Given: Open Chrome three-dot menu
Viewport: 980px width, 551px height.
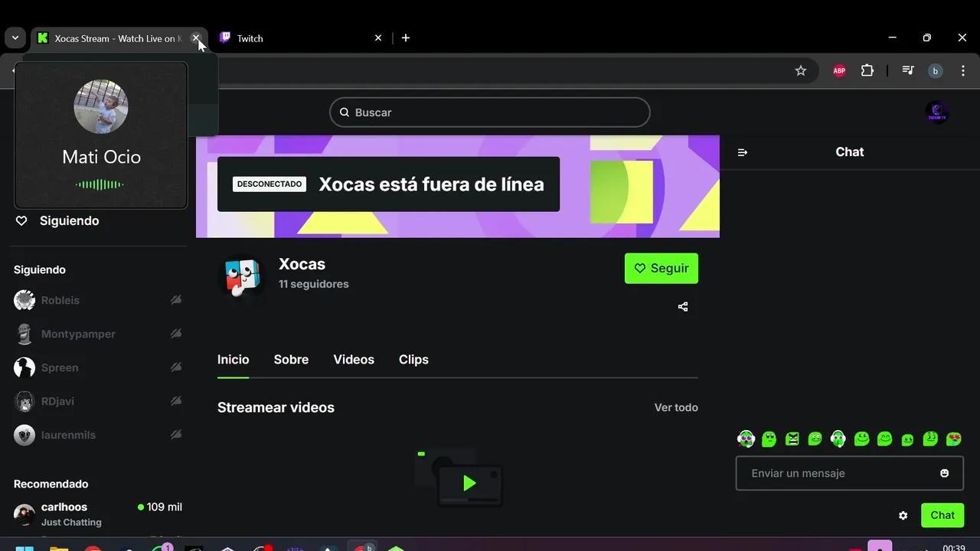Looking at the screenshot, I should point(963,70).
